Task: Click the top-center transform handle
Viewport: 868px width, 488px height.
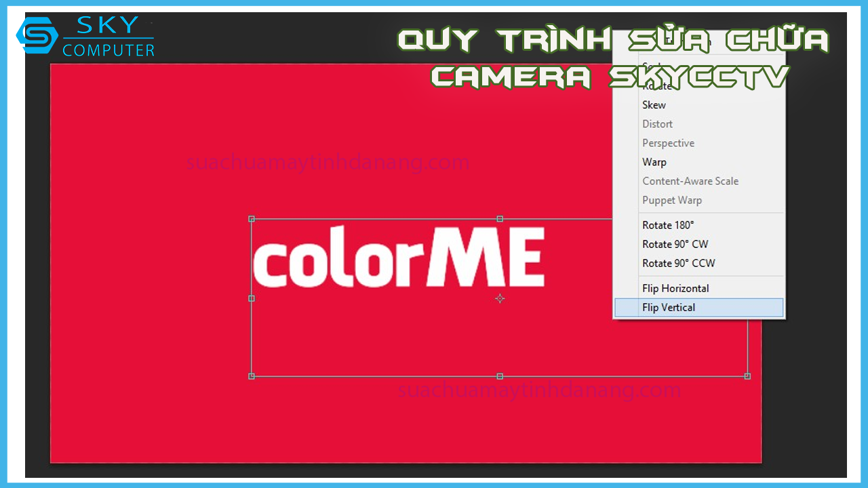Action: 500,219
